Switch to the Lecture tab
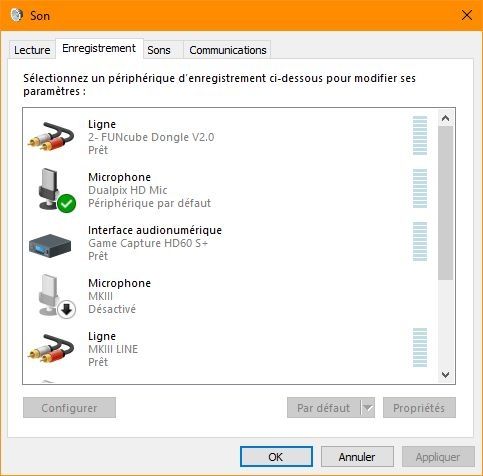This screenshot has height=476, width=483. (32, 50)
